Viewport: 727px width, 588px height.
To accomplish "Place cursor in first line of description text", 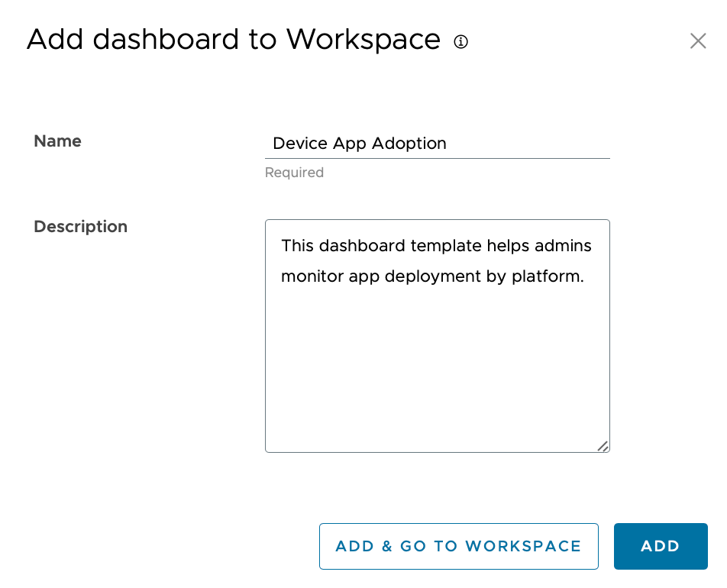I will (436, 246).
